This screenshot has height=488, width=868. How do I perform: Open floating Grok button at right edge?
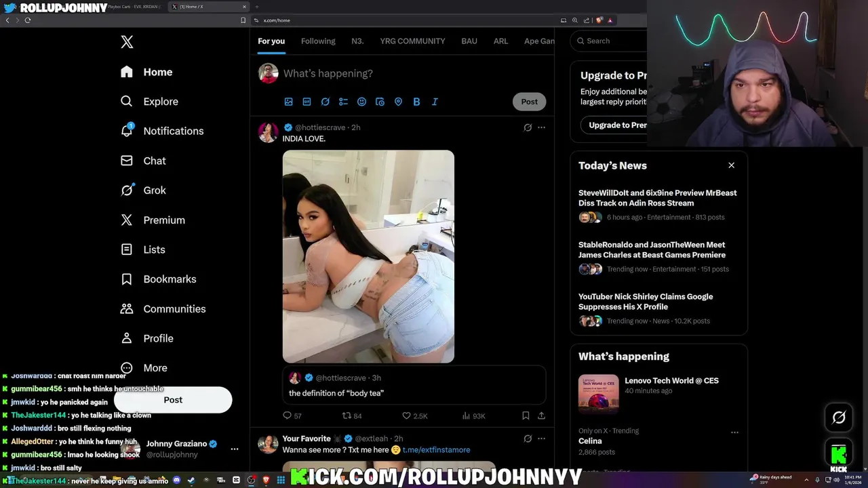click(x=839, y=418)
